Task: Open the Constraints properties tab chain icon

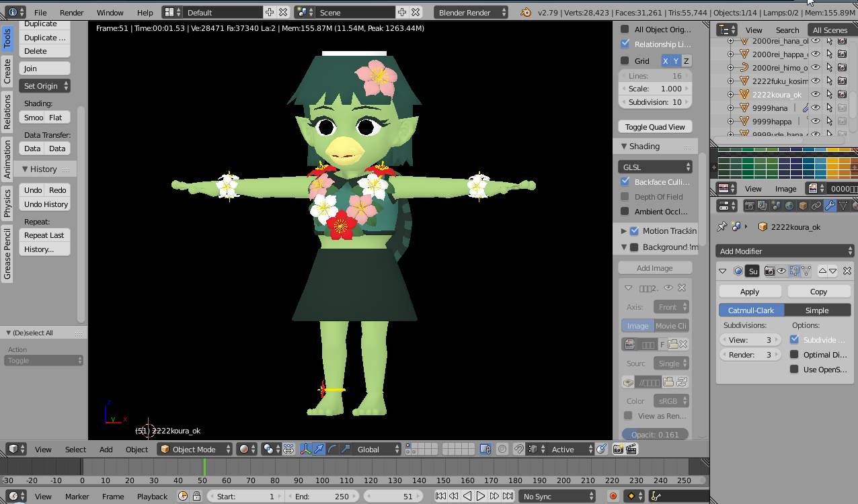Action: click(816, 206)
